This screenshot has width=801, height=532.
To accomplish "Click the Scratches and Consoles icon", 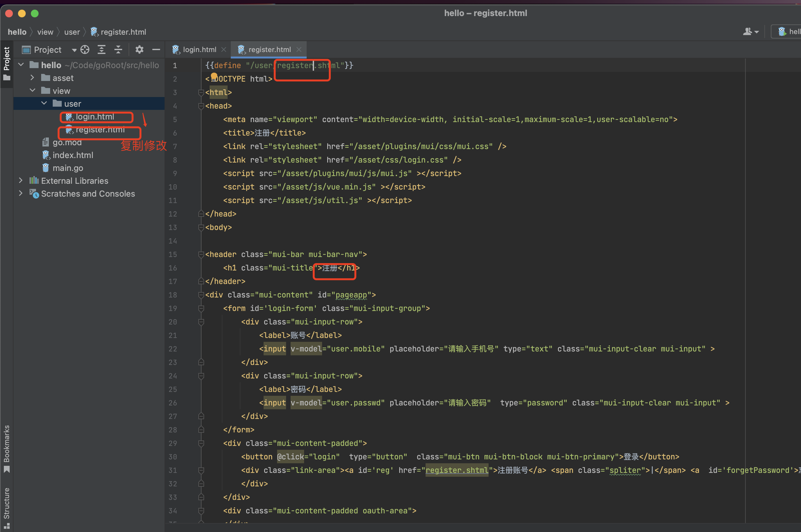I will (34, 193).
